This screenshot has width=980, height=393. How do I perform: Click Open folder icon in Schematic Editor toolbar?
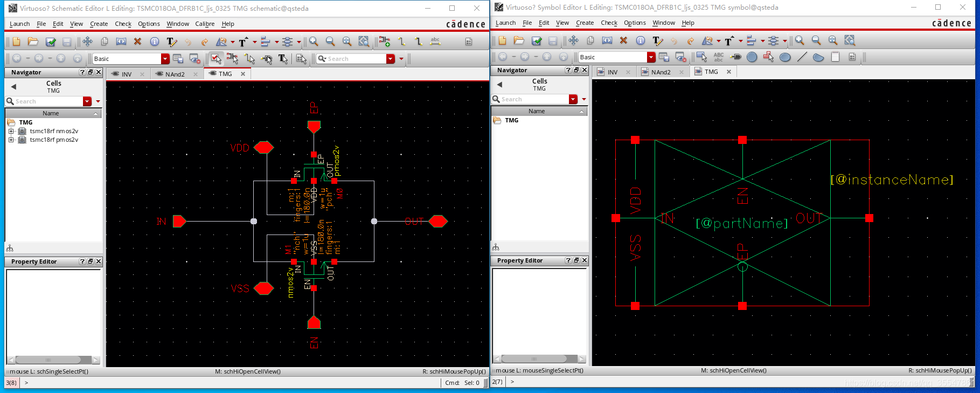33,42
